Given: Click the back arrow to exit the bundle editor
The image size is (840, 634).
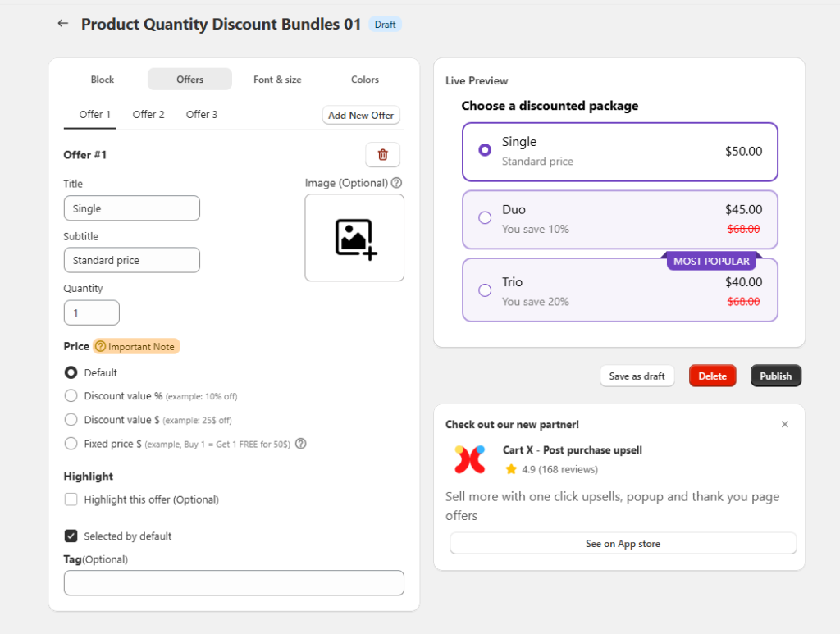Looking at the screenshot, I should click(x=62, y=23).
